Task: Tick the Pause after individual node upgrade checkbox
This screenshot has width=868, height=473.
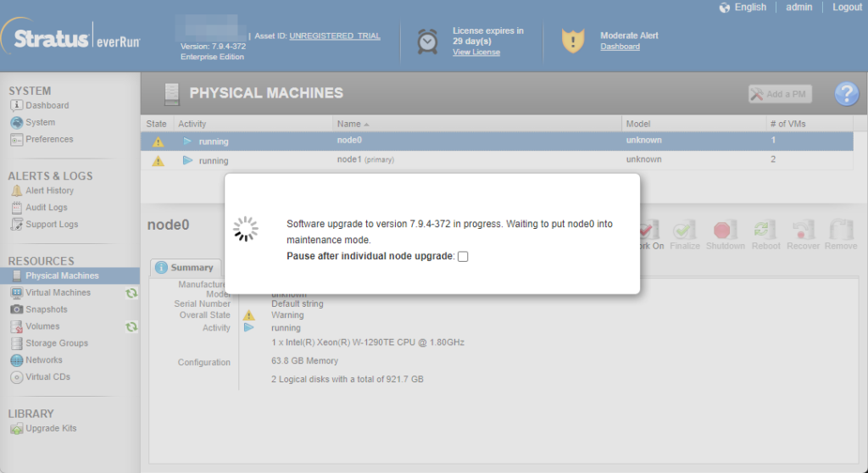Action: 463,257
